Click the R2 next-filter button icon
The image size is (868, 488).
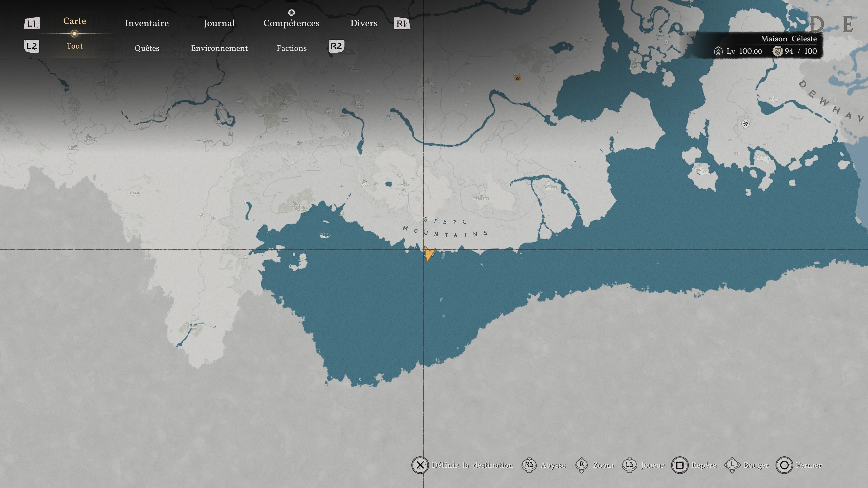click(x=337, y=46)
